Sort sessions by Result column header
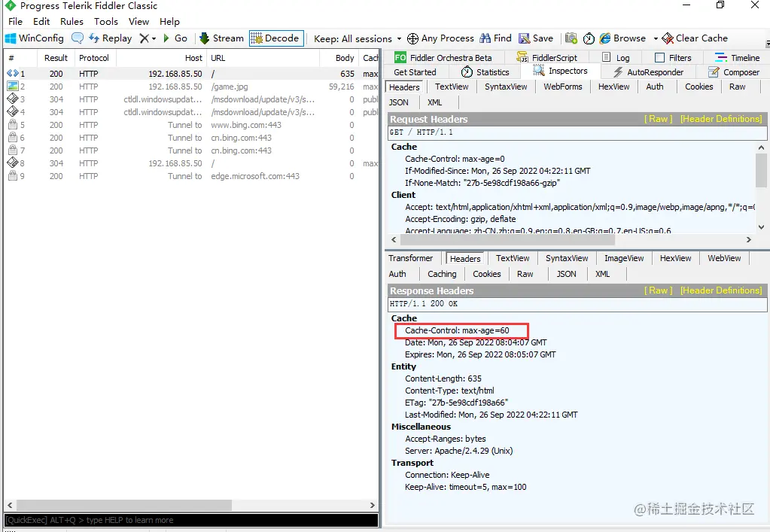Screen dimensions: 770x532 pyautogui.click(x=56, y=58)
